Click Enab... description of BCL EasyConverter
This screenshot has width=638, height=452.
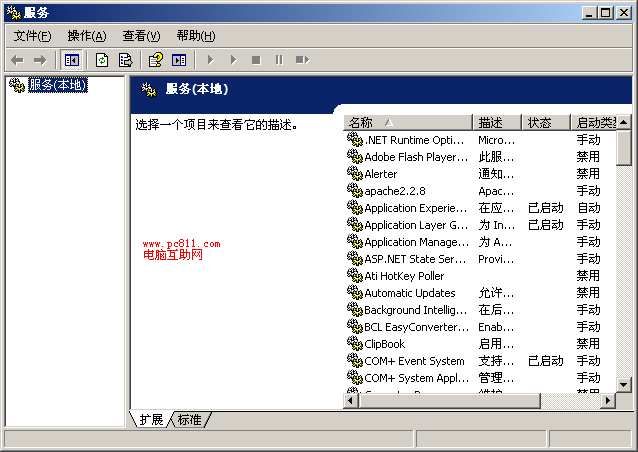[x=496, y=327]
